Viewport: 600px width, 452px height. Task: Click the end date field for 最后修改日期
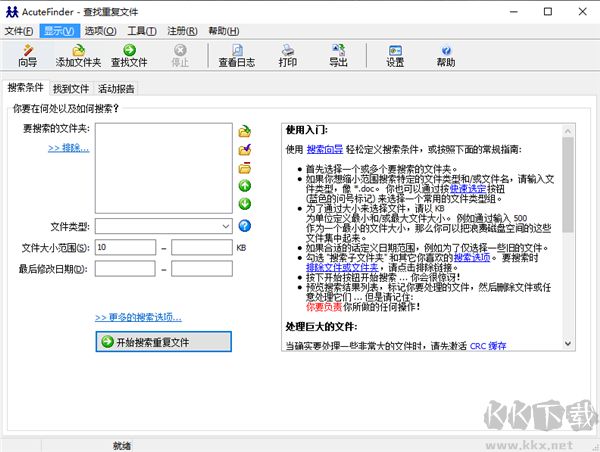[x=202, y=269]
